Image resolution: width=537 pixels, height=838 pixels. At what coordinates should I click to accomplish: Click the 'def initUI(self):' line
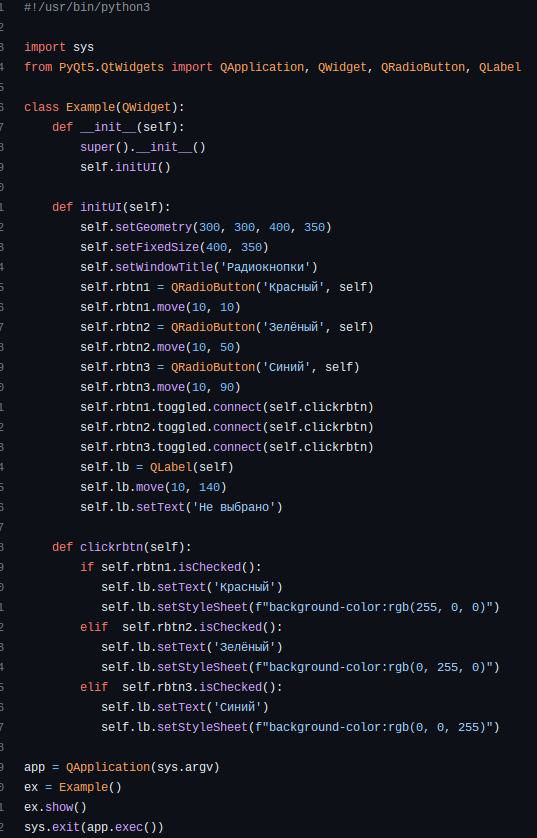coord(111,207)
